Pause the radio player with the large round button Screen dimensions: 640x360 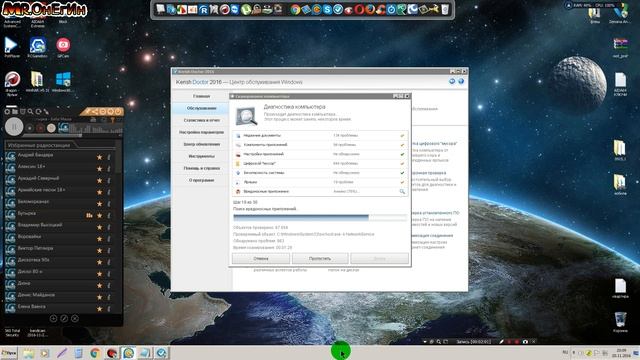[14, 127]
